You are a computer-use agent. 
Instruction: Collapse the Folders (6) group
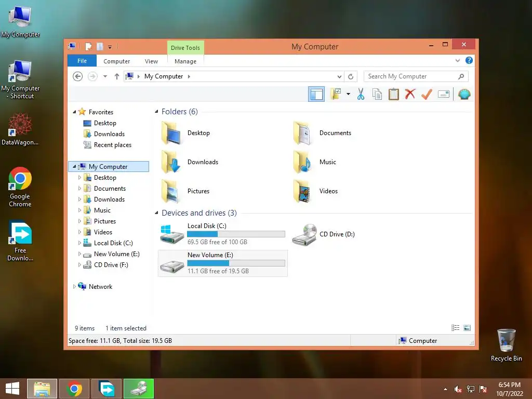coord(156,112)
